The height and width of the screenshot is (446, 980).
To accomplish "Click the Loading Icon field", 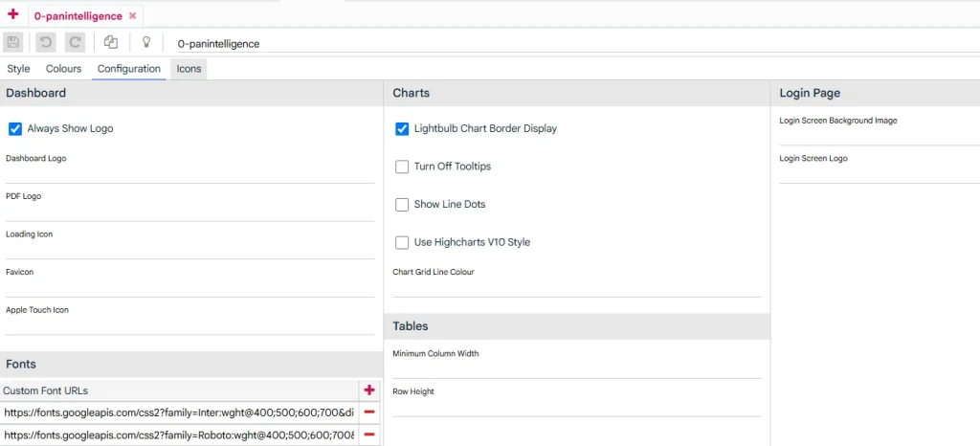I will (190, 251).
